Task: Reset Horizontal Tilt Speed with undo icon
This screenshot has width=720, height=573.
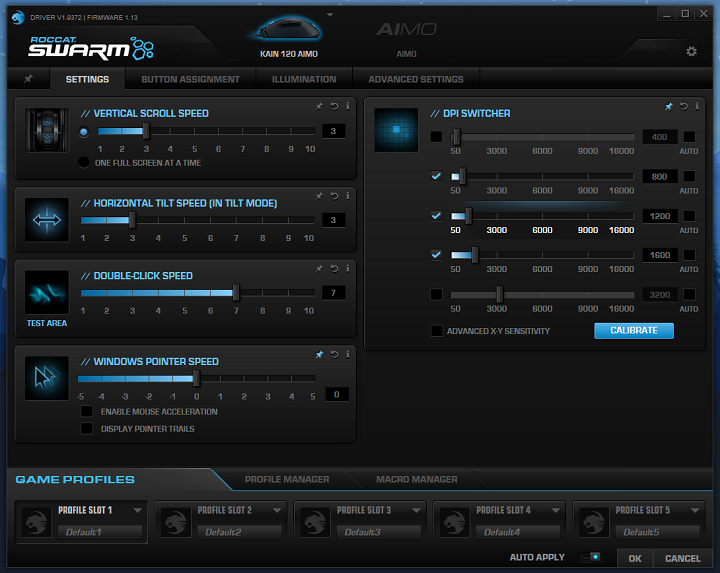Action: click(333, 195)
